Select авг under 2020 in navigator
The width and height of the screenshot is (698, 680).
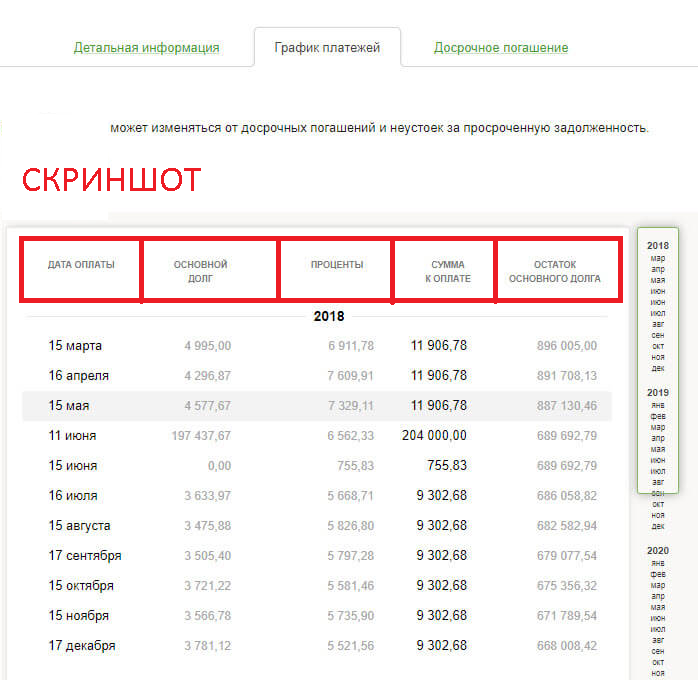pos(657,640)
